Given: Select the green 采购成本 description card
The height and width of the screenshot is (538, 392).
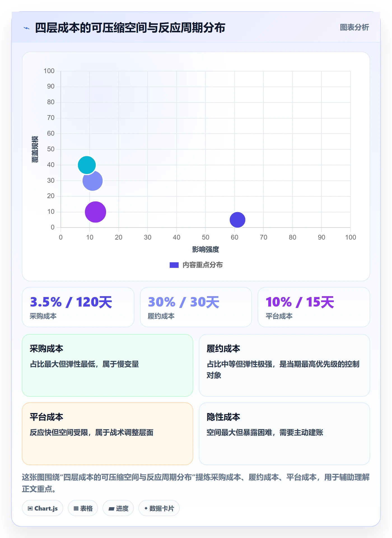Looking at the screenshot, I should point(108,365).
